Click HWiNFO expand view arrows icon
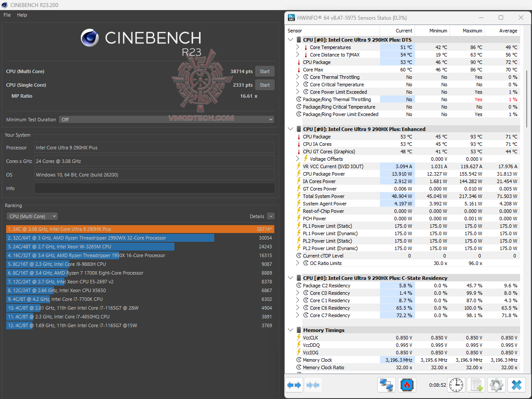 click(x=294, y=385)
